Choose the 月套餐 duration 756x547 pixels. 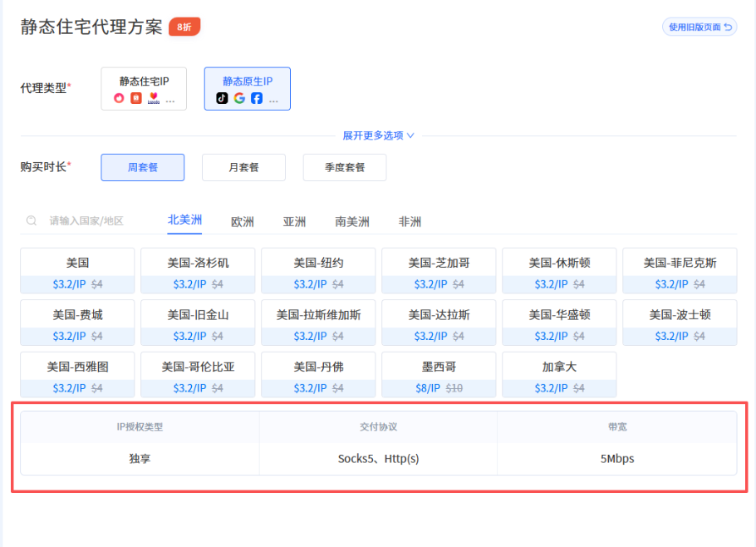point(243,167)
